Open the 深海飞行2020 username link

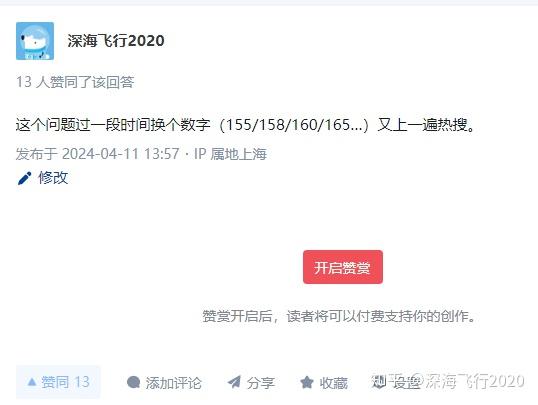coord(116,41)
